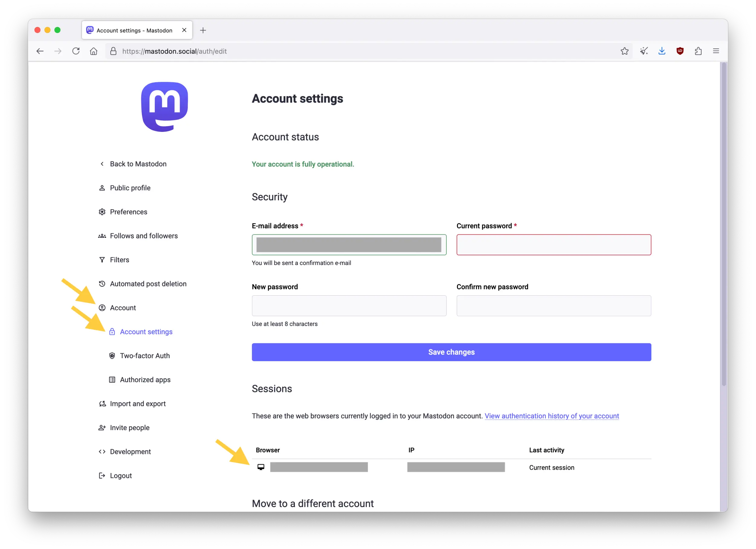Viewport: 756px width, 549px height.
Task: Click the Filters funnel icon
Action: (102, 260)
